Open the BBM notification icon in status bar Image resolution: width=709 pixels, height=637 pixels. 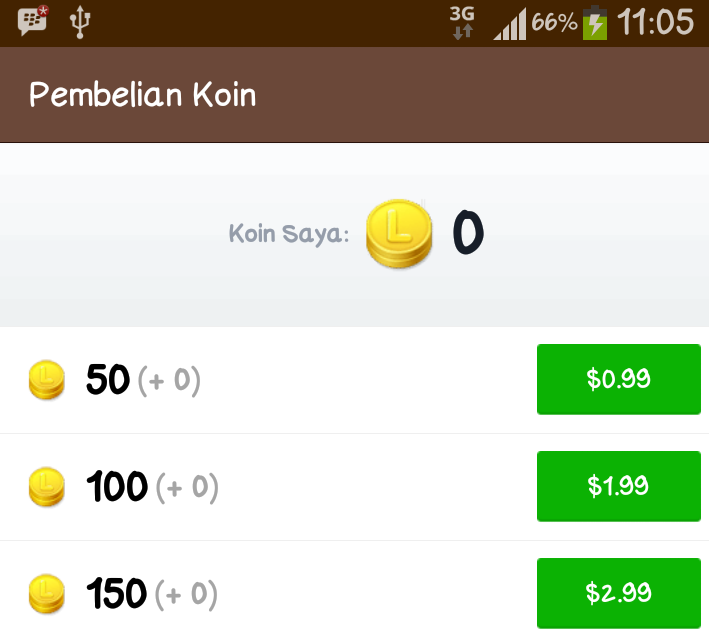point(33,21)
